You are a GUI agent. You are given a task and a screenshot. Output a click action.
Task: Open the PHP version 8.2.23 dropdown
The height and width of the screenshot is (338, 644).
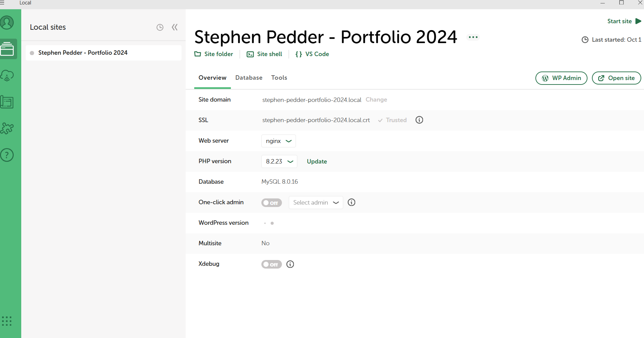click(279, 161)
